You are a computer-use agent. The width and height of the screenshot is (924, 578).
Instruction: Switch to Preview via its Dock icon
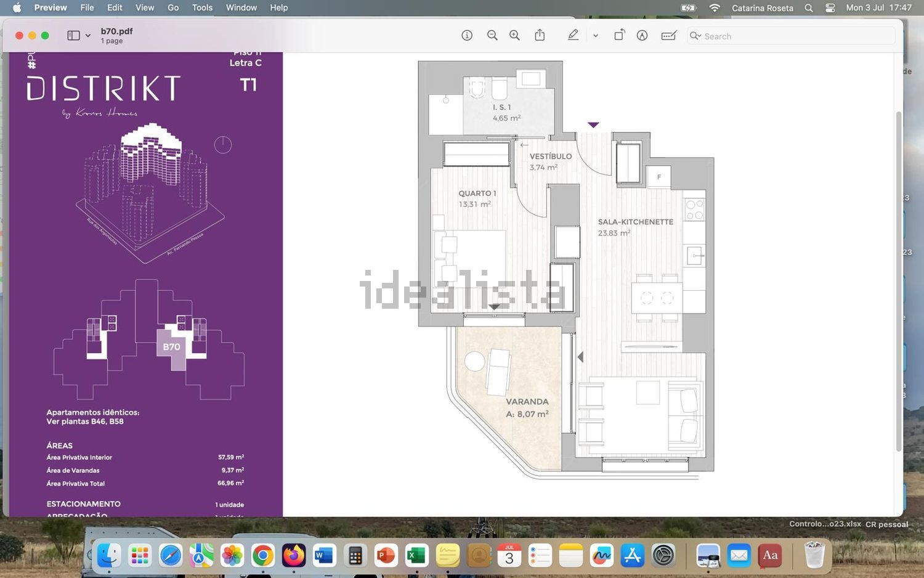pos(708,555)
